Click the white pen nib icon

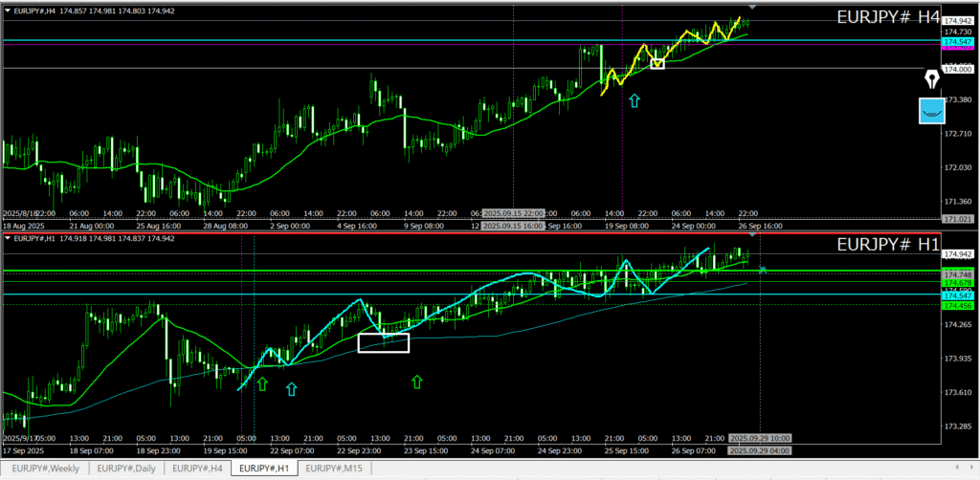coord(930,78)
